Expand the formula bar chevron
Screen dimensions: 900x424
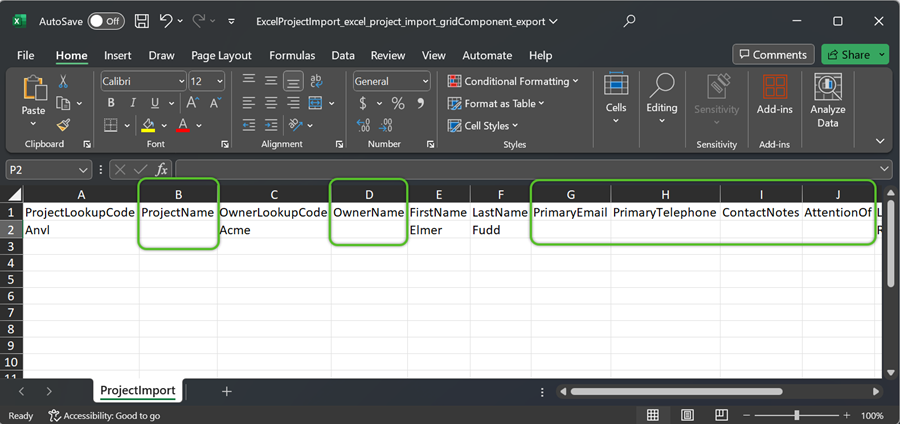pyautogui.click(x=885, y=169)
